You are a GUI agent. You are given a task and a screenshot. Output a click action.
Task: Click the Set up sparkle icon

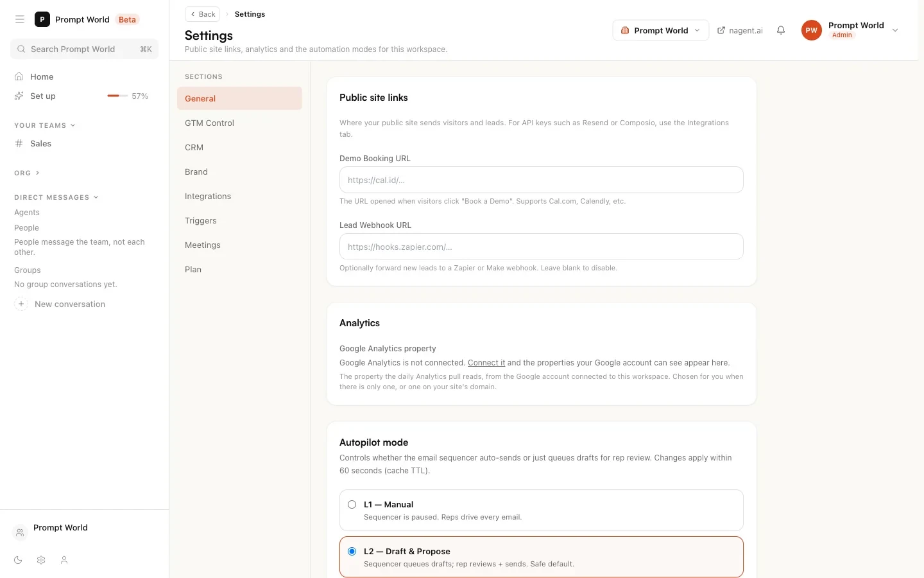point(19,96)
